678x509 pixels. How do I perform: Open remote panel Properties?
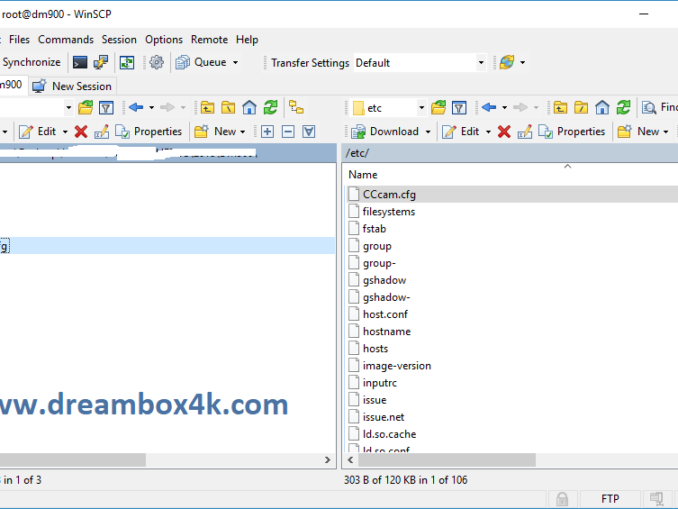point(572,131)
